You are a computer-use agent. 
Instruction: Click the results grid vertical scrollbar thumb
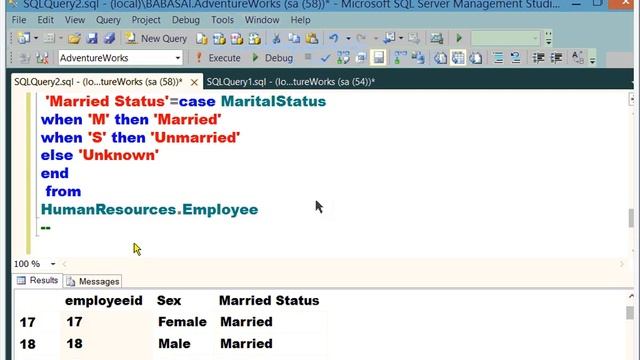coord(631,313)
